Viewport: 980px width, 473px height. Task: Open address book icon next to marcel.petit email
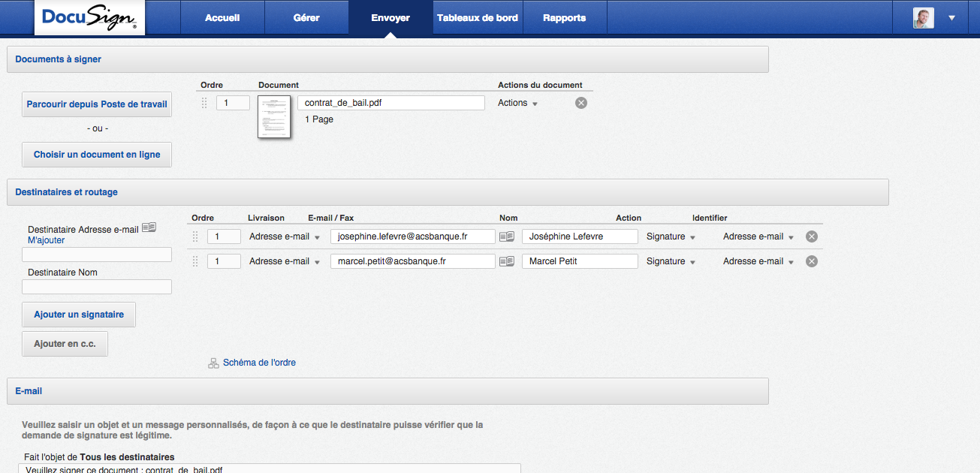coord(507,261)
